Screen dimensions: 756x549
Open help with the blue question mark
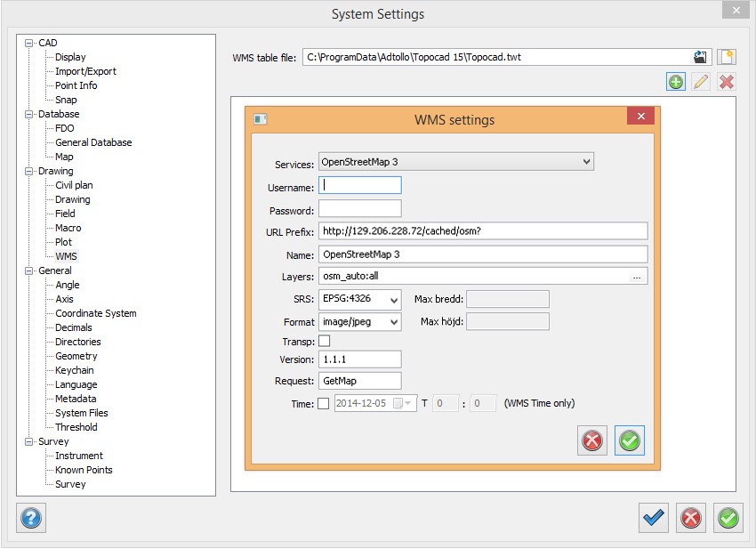(31, 518)
